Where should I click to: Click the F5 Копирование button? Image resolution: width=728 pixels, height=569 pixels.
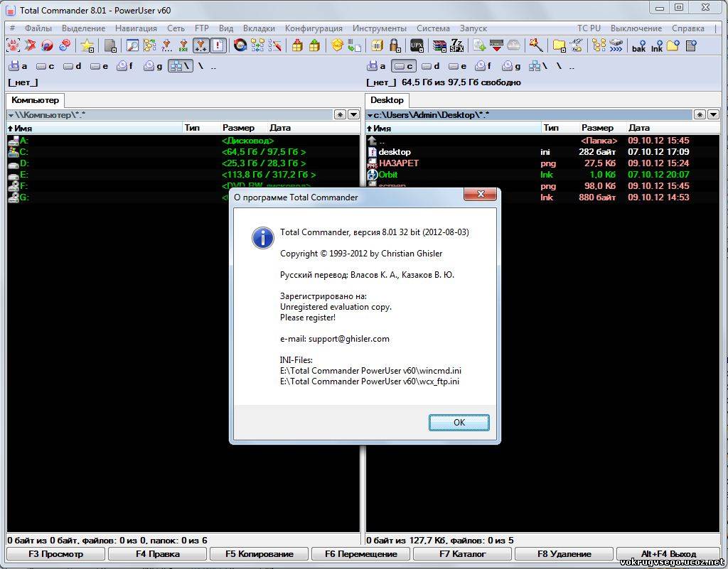(259, 554)
